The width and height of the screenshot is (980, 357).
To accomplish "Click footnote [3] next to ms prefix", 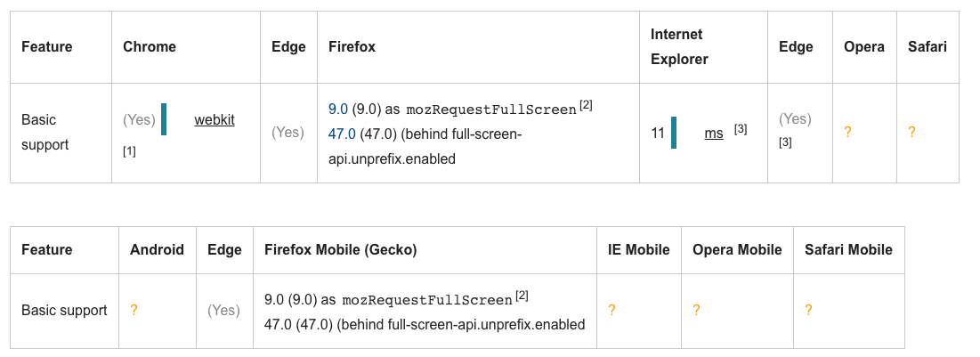I will (740, 129).
